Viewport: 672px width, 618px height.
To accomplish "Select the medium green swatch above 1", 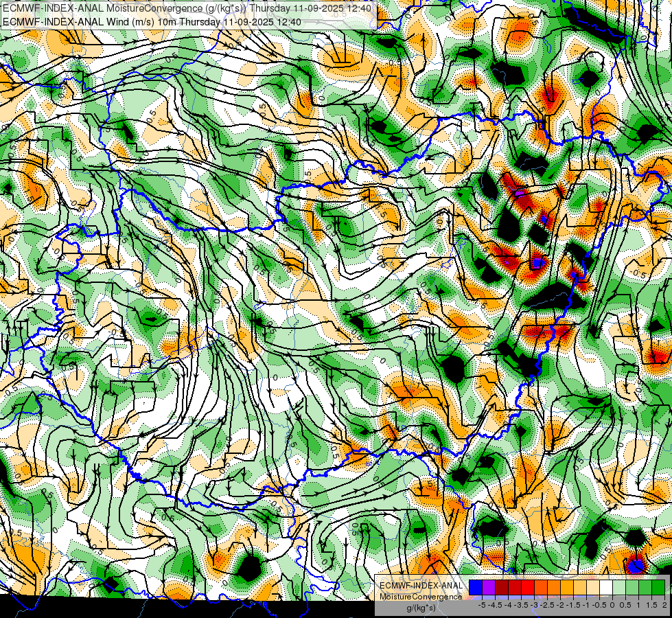I will [x=645, y=588].
